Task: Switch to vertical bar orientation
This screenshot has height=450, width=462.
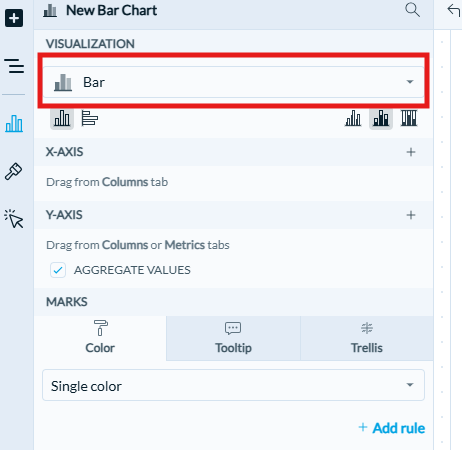Action: [x=62, y=118]
